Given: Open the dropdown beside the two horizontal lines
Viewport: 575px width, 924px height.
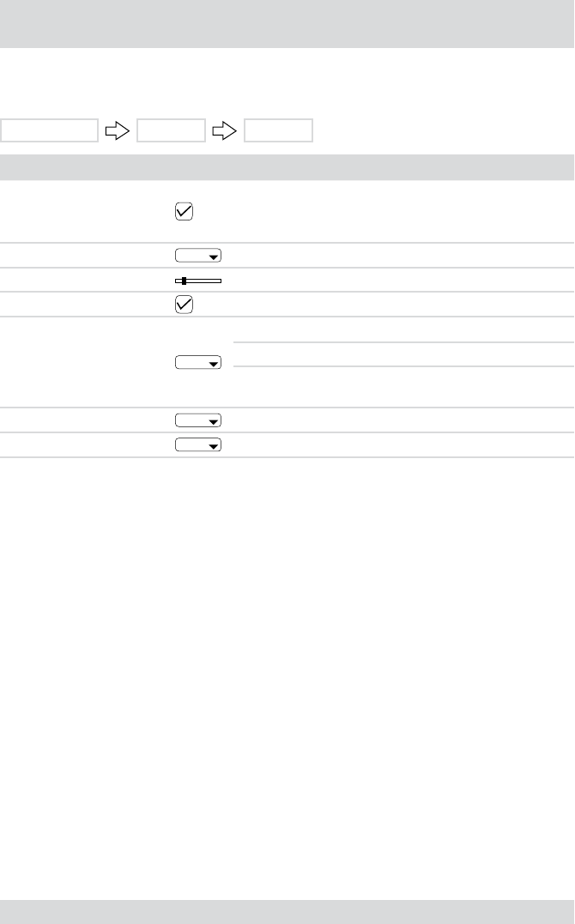Looking at the screenshot, I should coord(197,364).
